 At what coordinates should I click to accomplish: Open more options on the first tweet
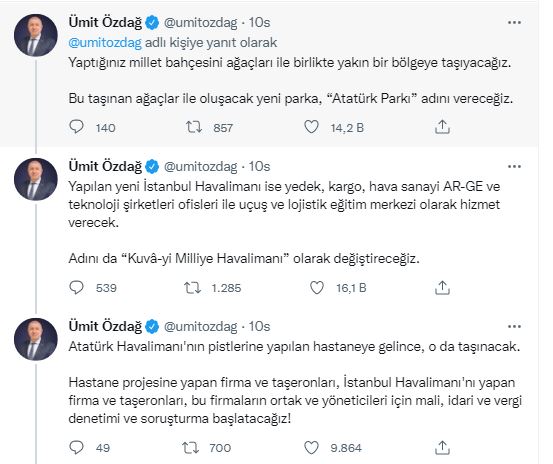(x=514, y=23)
